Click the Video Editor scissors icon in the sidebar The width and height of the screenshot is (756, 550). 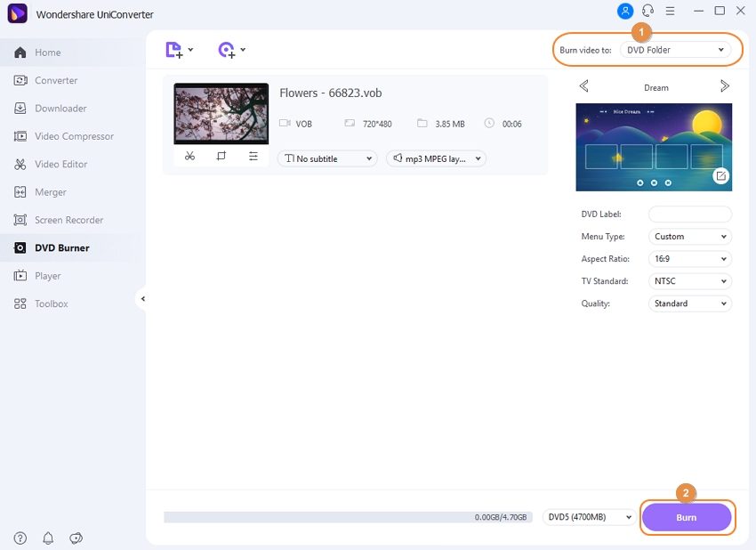click(20, 164)
